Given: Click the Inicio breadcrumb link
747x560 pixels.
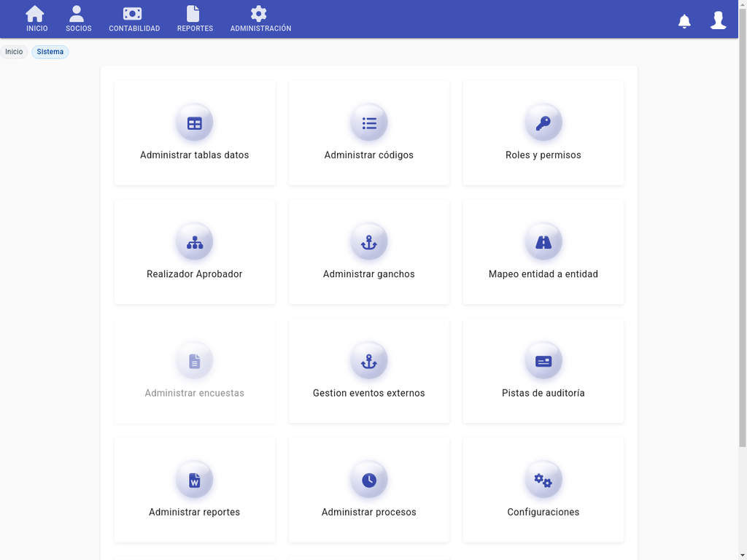Looking at the screenshot, I should pos(14,52).
